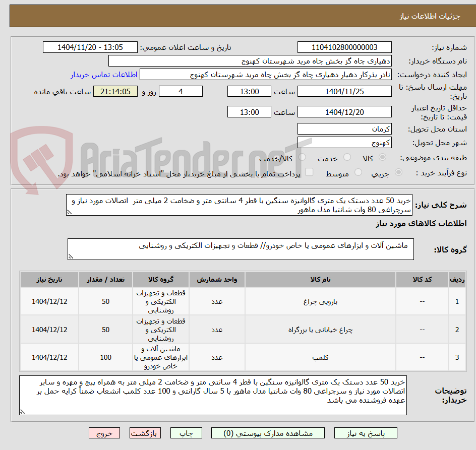Toggle the اسناد خزانه اسلامی payment checkbox
The width and height of the screenshot is (476, 450).
[309, 172]
